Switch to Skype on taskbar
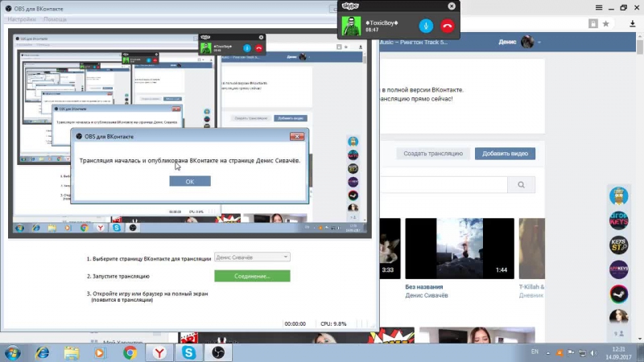The width and height of the screenshot is (644, 362). [189, 353]
